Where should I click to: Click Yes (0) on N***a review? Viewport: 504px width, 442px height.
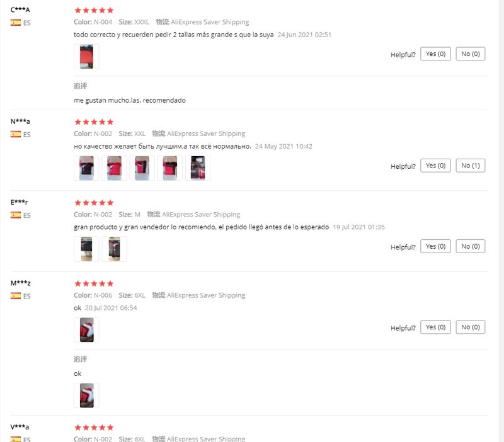click(x=435, y=166)
